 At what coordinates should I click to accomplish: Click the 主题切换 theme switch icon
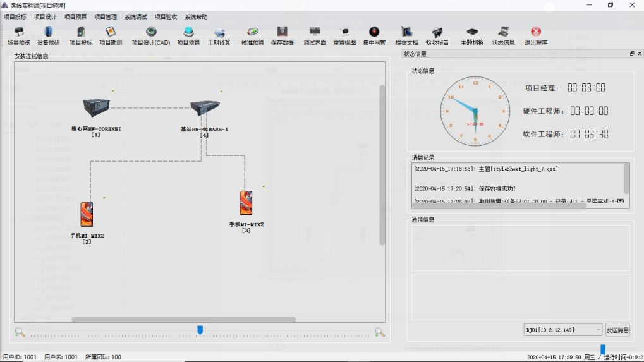pos(471,36)
